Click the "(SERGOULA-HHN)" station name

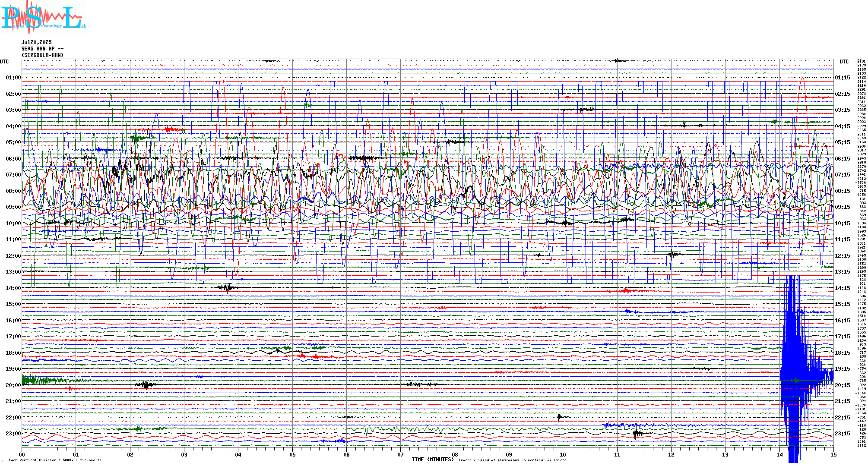tap(42, 55)
